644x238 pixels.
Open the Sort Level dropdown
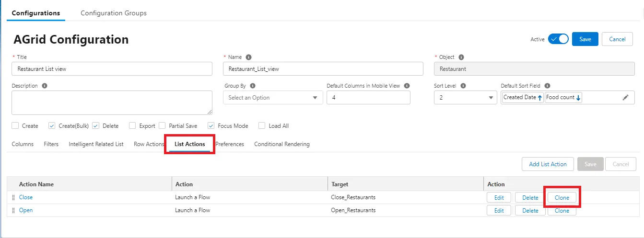click(466, 98)
